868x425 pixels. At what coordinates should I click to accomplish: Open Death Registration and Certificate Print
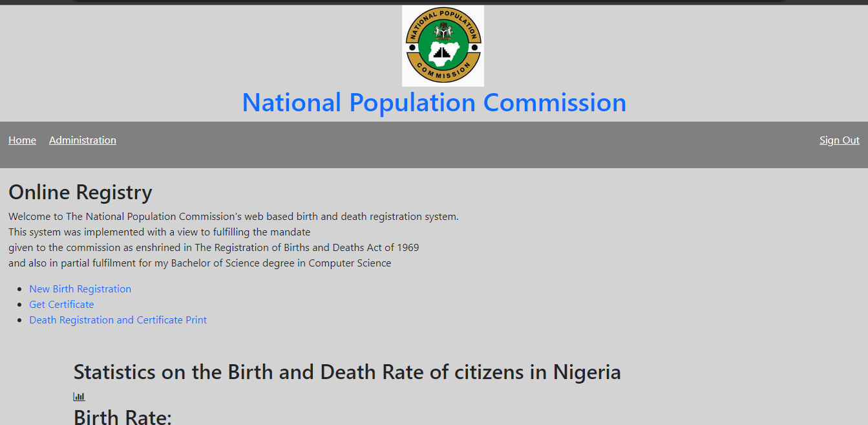click(x=118, y=320)
